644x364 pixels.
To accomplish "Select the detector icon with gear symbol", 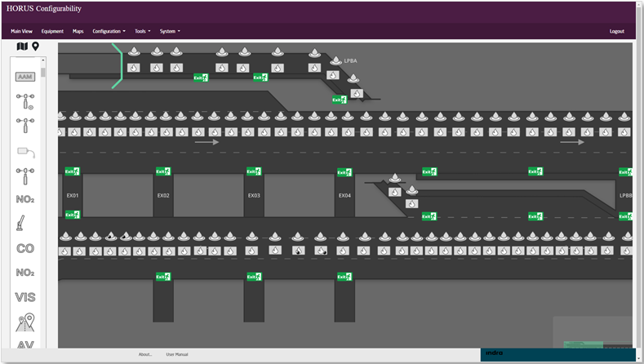I will (x=25, y=101).
